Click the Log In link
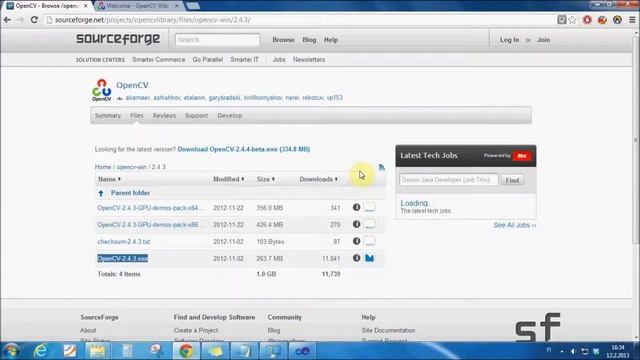Image resolution: width=640 pixels, height=360 pixels. (x=509, y=40)
